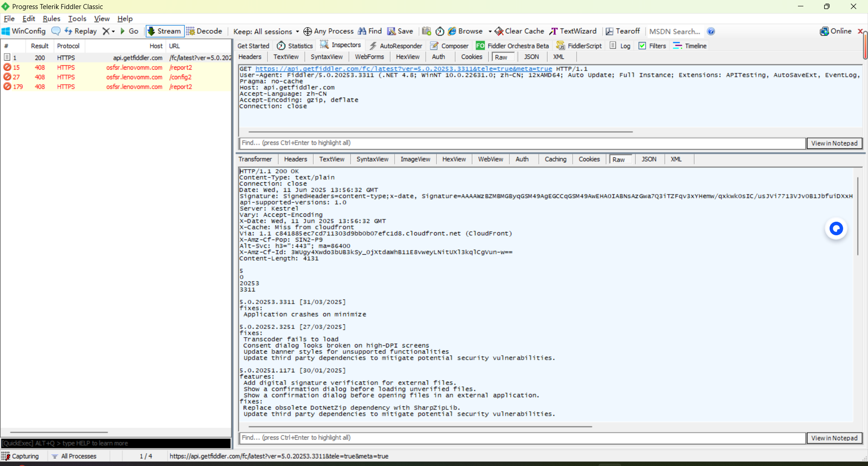This screenshot has height=466, width=868.
Task: Click the Remove sessions X icon
Action: 106,31
